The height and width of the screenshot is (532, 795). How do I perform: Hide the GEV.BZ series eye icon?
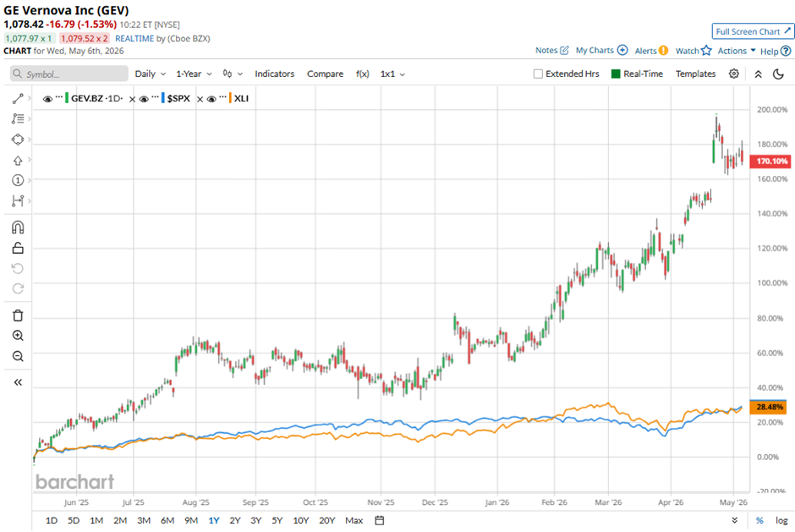[47, 99]
